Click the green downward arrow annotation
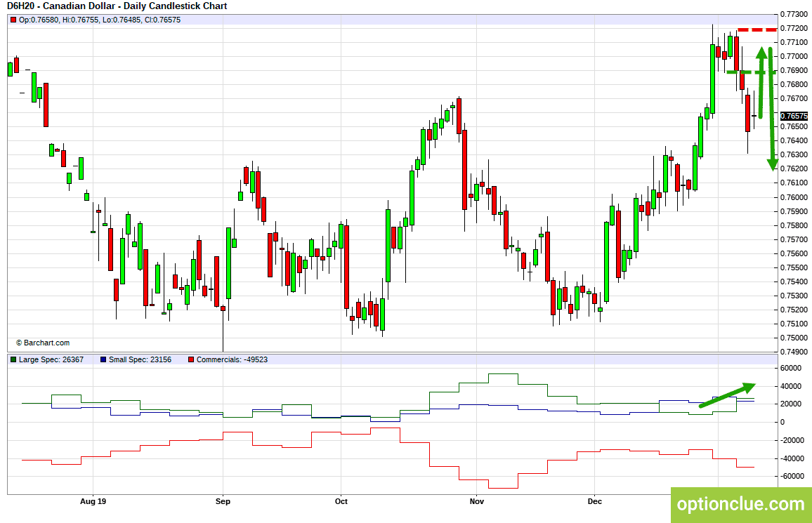Viewport: 812px width, 523px height. point(771,109)
